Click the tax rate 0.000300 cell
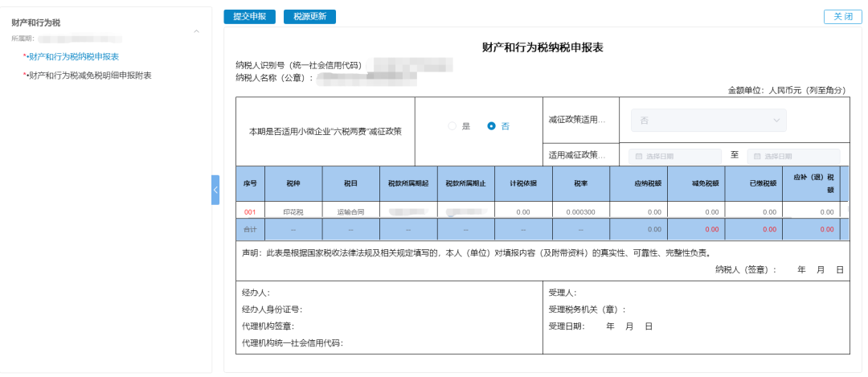The image size is (868, 377). [x=581, y=212]
